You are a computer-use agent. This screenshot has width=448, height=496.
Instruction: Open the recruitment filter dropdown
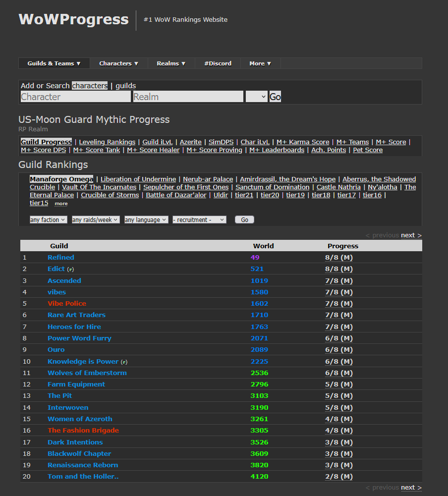tap(199, 220)
